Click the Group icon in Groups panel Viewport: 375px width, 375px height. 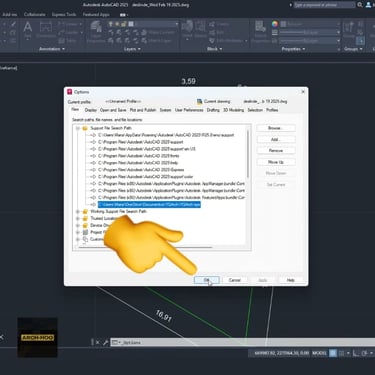[349, 29]
